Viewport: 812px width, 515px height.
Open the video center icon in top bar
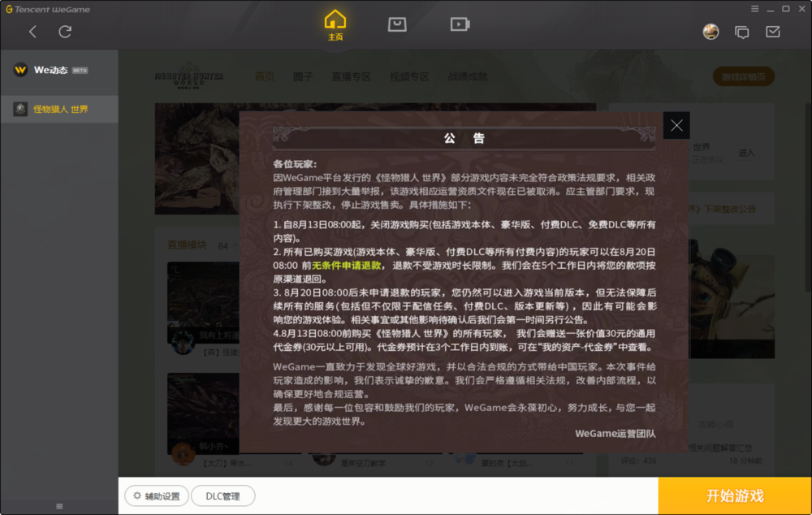pos(459,25)
